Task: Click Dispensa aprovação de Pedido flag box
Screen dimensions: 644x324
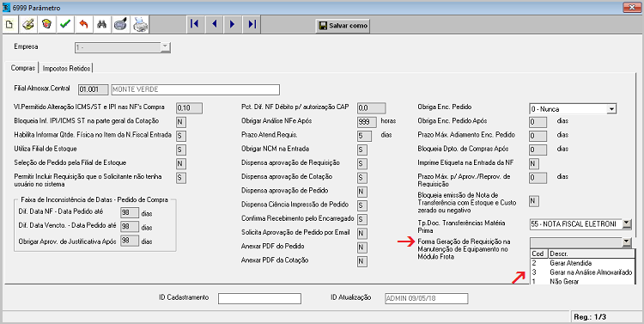Action: point(361,192)
